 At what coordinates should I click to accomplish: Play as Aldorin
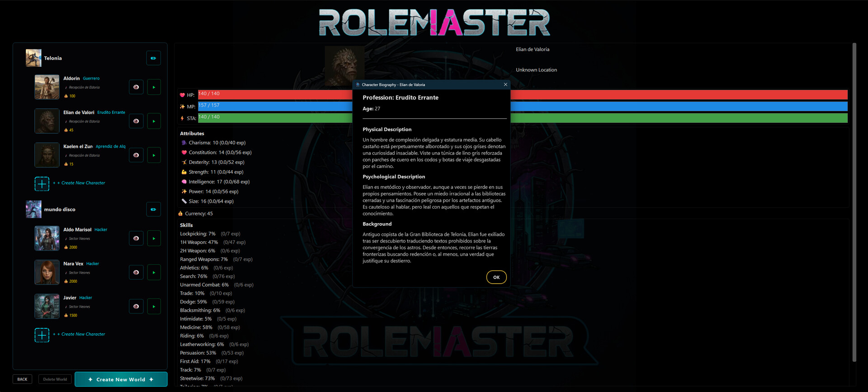pyautogui.click(x=154, y=87)
